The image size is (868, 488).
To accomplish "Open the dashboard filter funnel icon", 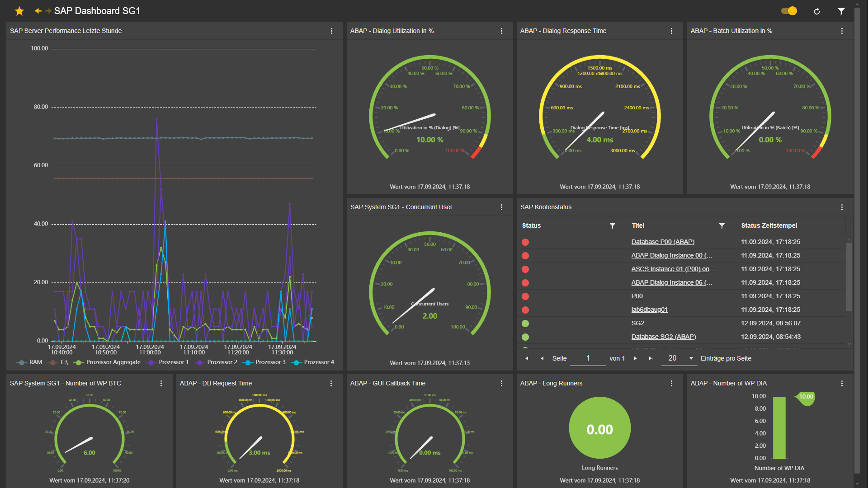I will (841, 11).
